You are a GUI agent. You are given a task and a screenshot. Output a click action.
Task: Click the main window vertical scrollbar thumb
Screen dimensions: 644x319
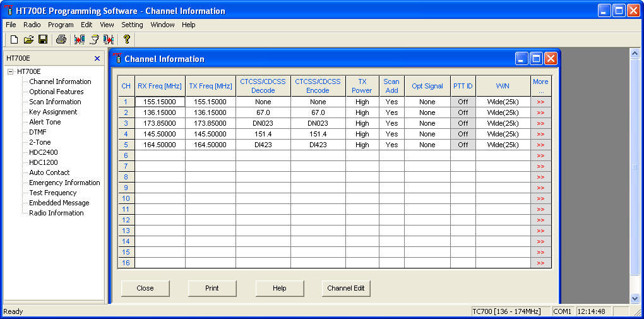[x=635, y=167]
